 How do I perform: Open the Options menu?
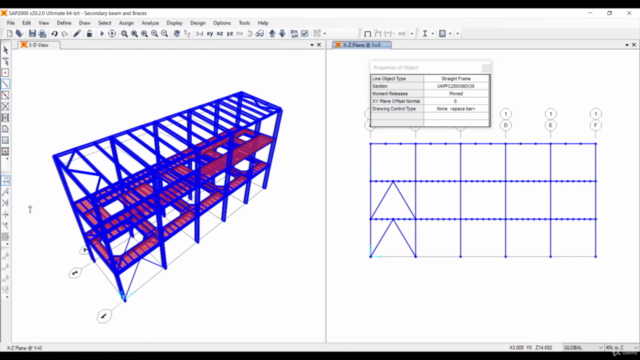click(x=222, y=23)
